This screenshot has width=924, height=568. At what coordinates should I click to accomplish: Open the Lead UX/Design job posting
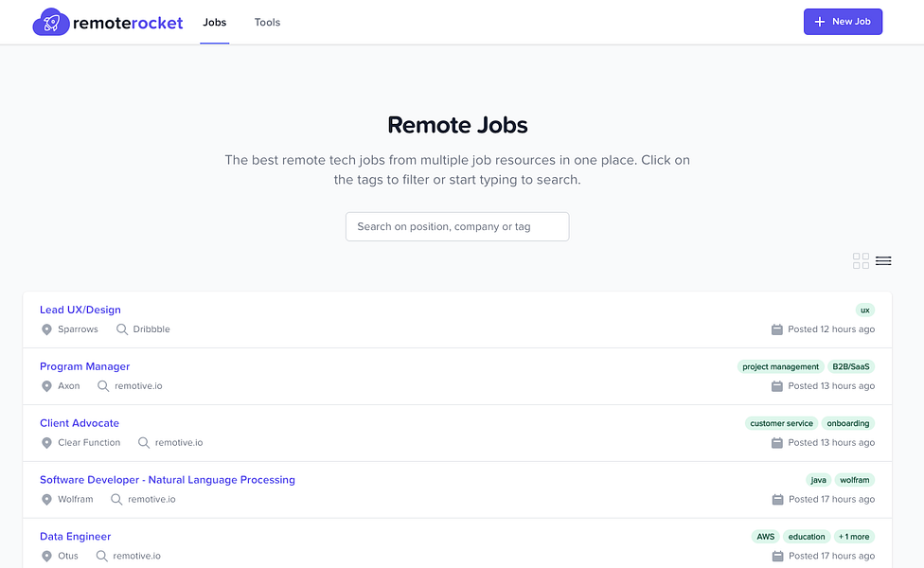tap(80, 310)
